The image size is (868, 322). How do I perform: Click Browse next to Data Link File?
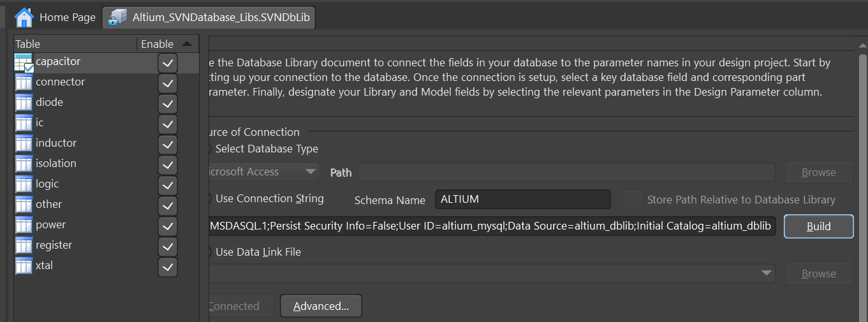pyautogui.click(x=819, y=274)
